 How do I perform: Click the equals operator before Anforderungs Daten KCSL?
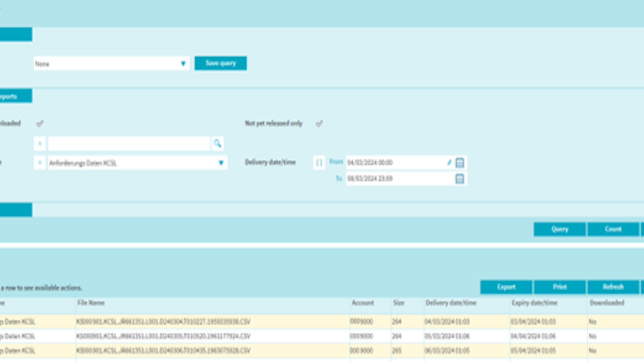click(x=40, y=163)
